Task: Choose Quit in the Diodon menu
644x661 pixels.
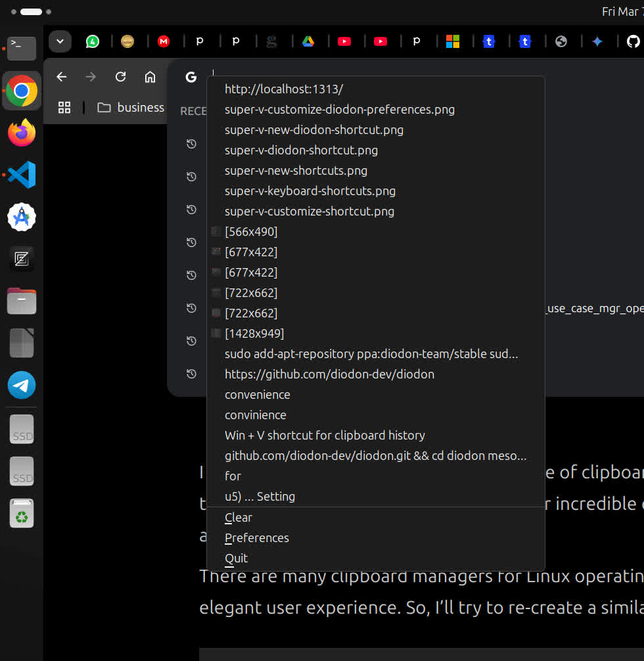Action: click(237, 558)
